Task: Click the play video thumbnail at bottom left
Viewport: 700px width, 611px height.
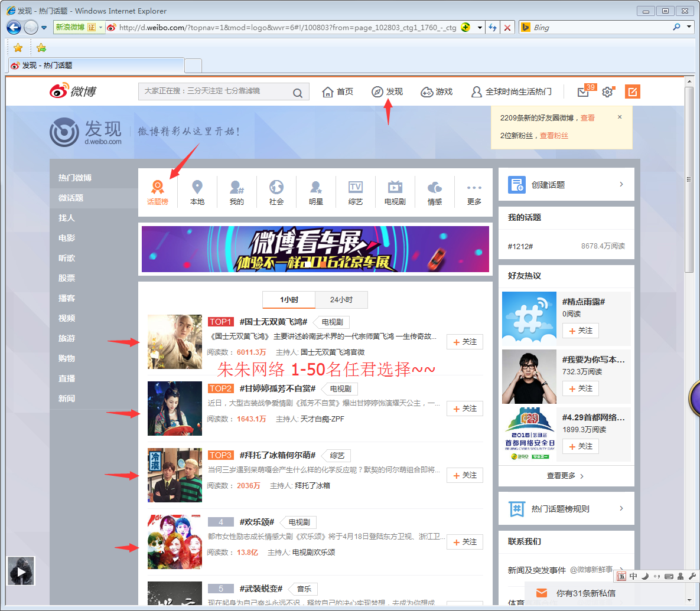Action: pos(21,571)
